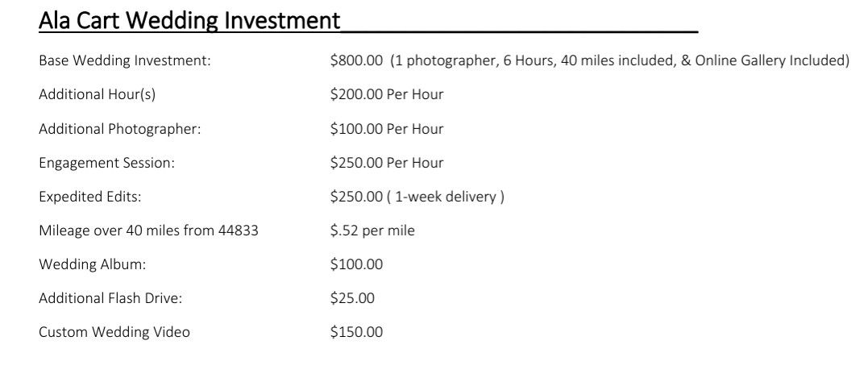
Task: Click the 1-week delivery note
Action: click(x=446, y=197)
